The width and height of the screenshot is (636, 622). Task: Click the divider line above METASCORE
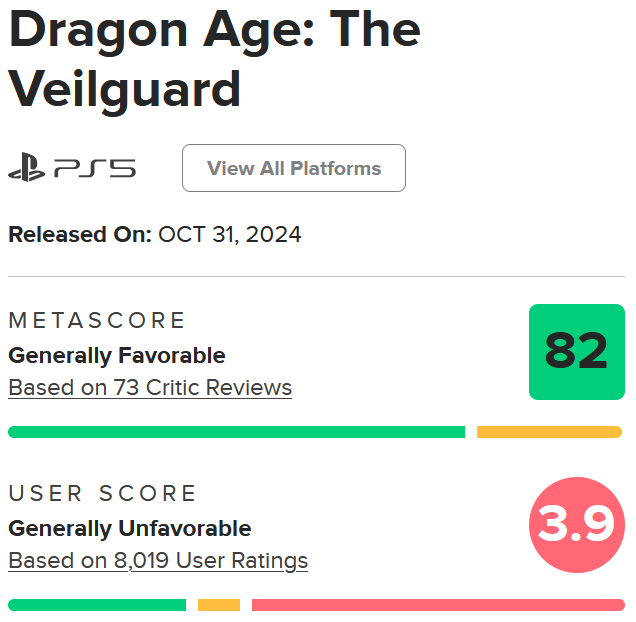click(x=317, y=276)
